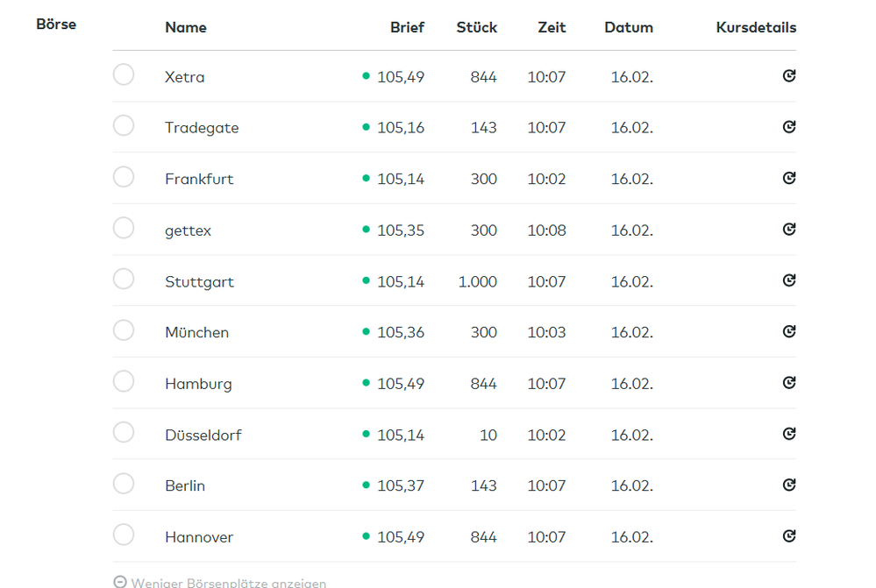Refresh the gettex price details
This screenshot has width=876, height=588.
[788, 230]
